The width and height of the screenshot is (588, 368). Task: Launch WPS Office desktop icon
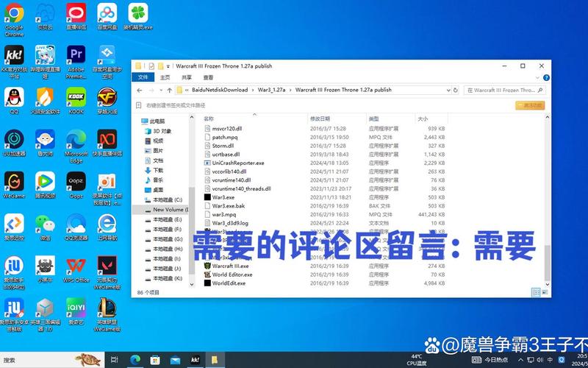click(76, 269)
